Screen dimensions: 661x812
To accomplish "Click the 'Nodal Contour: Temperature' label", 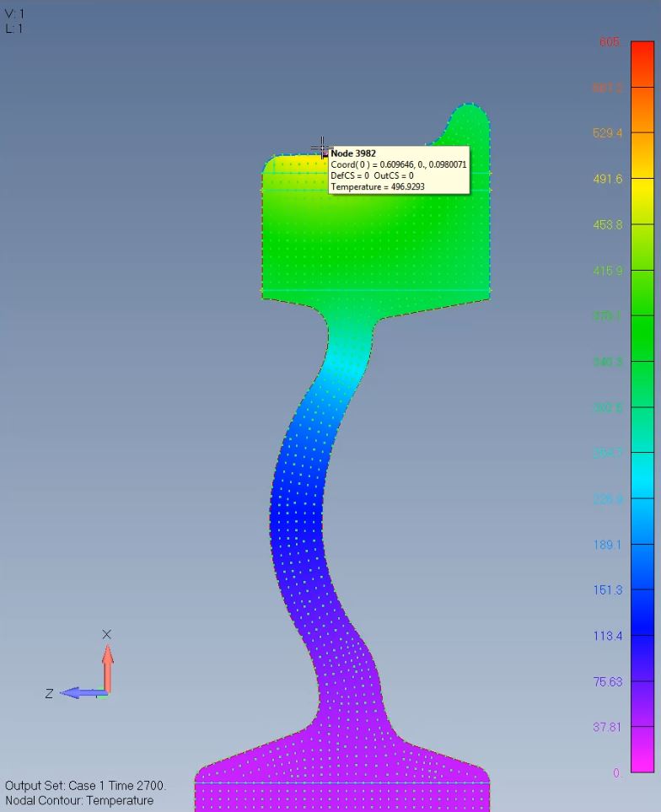I will [x=79, y=800].
